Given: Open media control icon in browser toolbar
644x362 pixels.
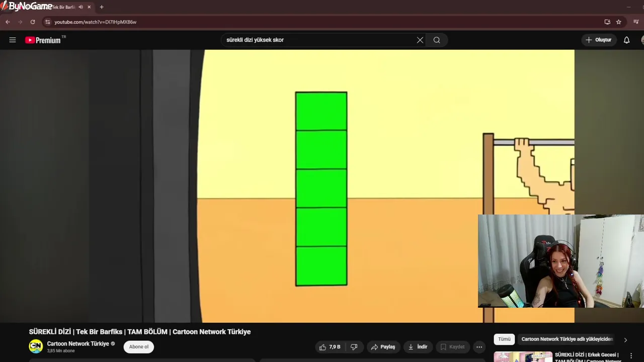Looking at the screenshot, I should [x=636, y=22].
